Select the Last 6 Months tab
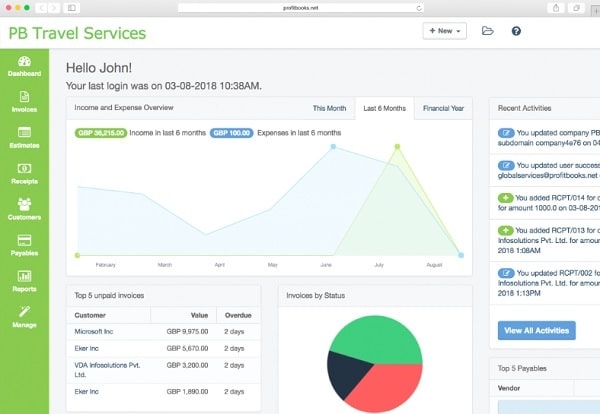Viewport: 600px width, 414px height. pos(385,108)
